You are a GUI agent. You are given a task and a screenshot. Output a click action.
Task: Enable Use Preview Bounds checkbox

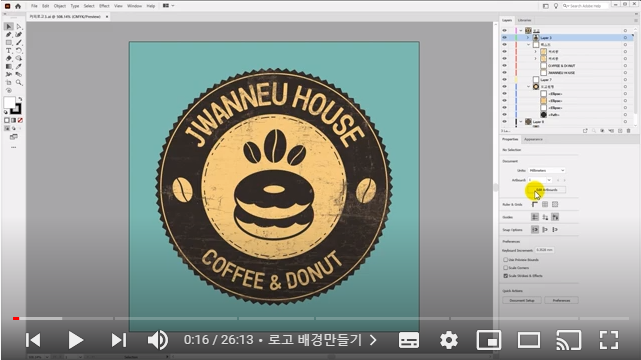point(506,260)
